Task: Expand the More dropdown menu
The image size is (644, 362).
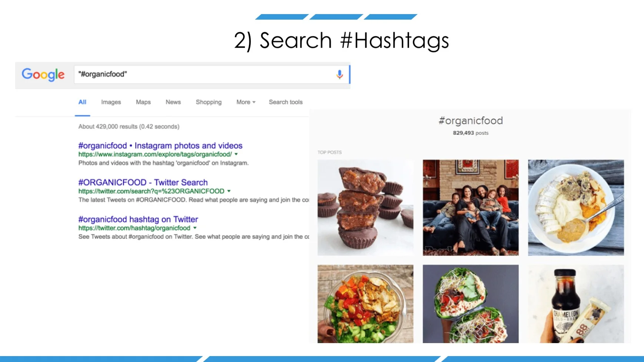Action: tap(246, 102)
